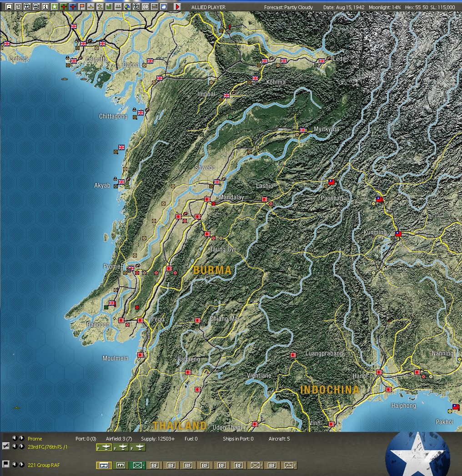Image resolution: width=462 pixels, height=476 pixels.
Task: Click the Chinese flag at Kunming
Action: point(398,234)
